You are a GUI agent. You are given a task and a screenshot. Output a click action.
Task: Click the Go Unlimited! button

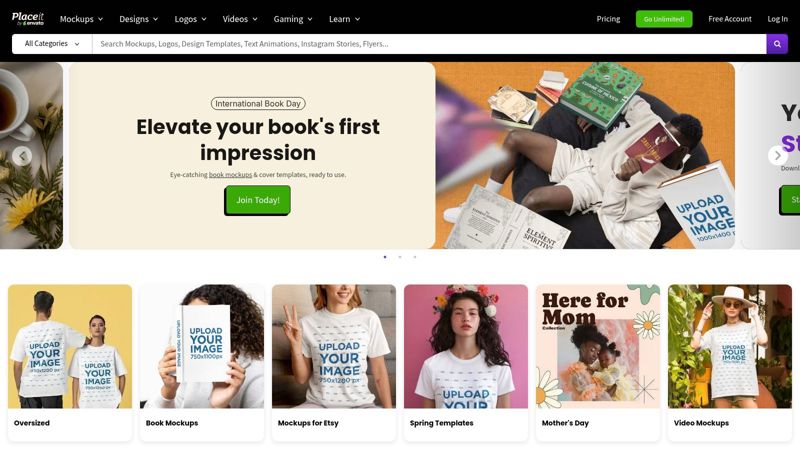click(664, 19)
